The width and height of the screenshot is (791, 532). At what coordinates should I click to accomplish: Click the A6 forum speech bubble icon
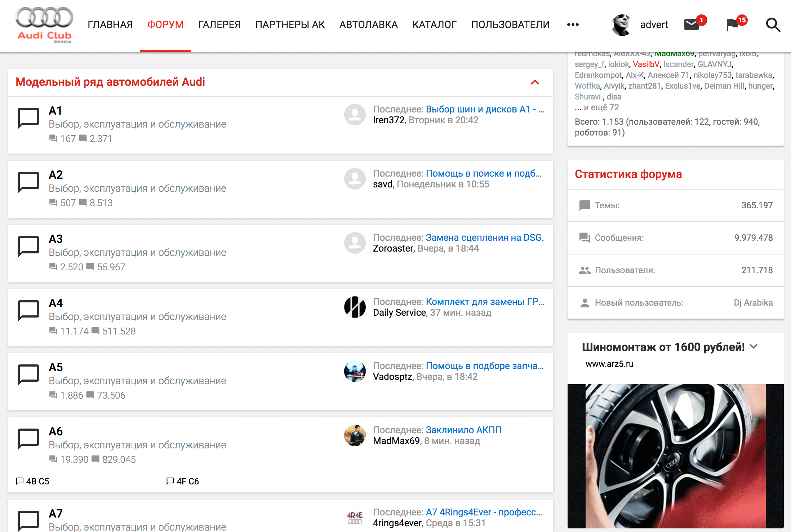click(x=28, y=439)
